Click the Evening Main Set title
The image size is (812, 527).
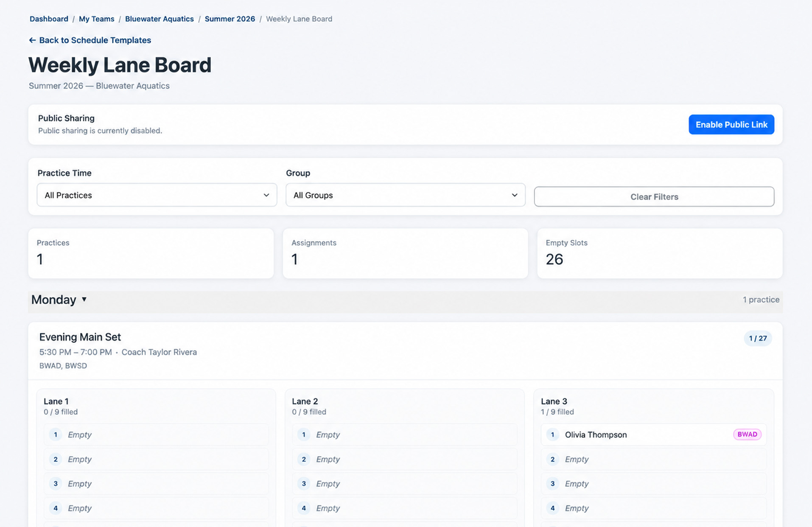[80, 337]
